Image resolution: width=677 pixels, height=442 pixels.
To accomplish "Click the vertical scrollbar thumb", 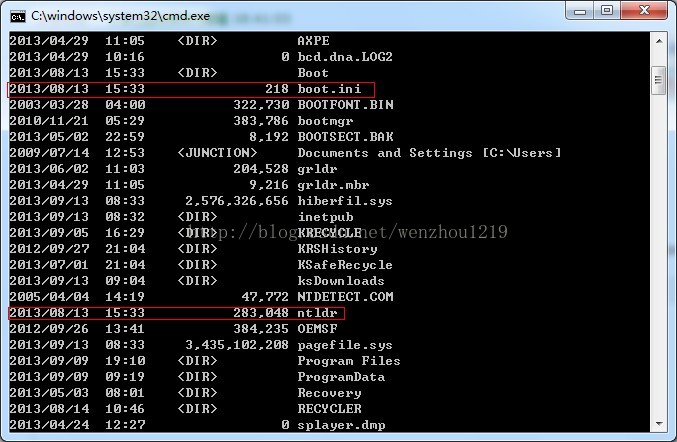I will tap(659, 80).
